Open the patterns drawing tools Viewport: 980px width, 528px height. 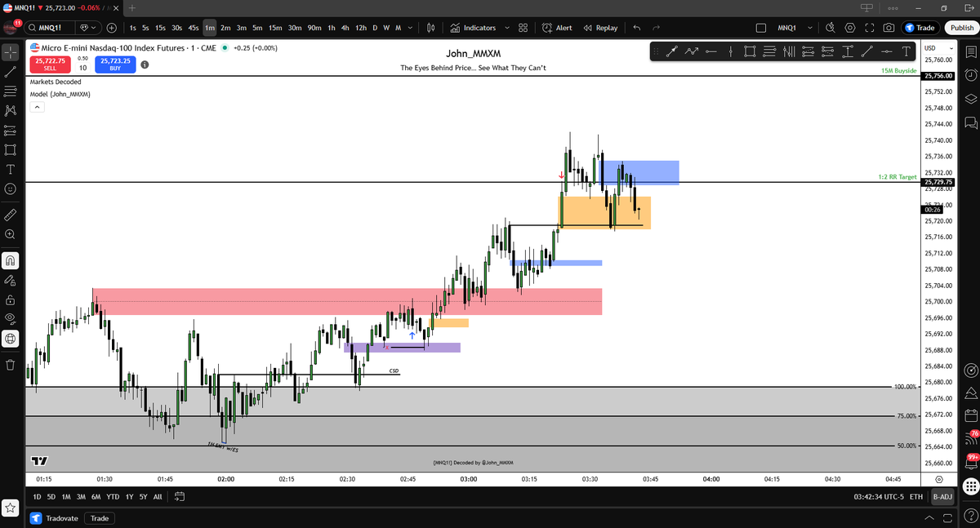11,110
